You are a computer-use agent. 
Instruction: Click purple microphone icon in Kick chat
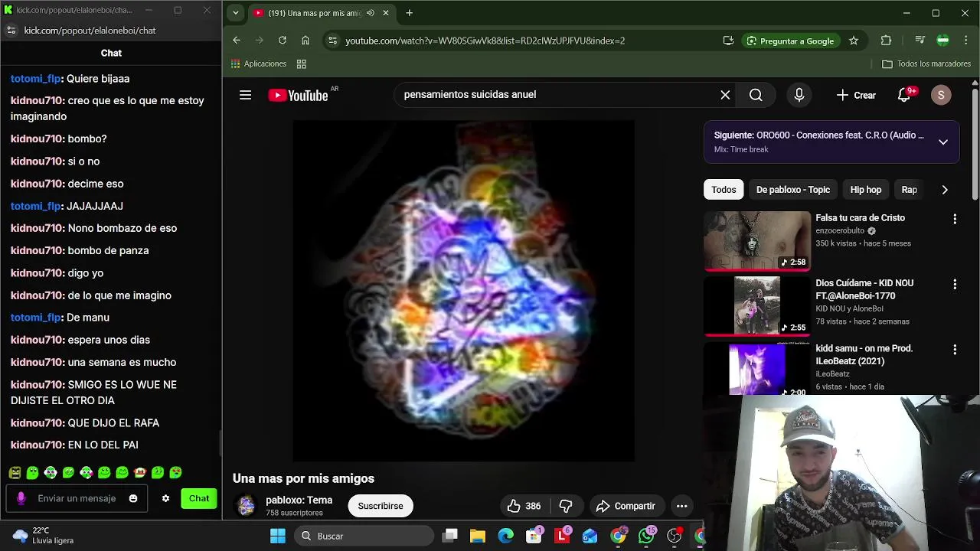(21, 498)
